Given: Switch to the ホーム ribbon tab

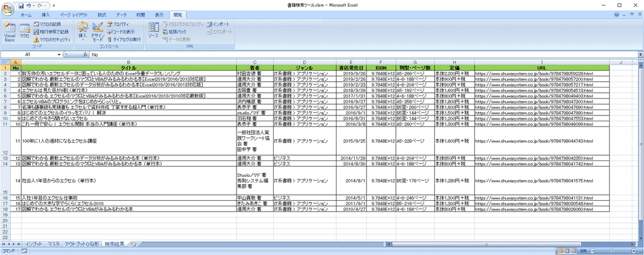Looking at the screenshot, I should [26, 15].
